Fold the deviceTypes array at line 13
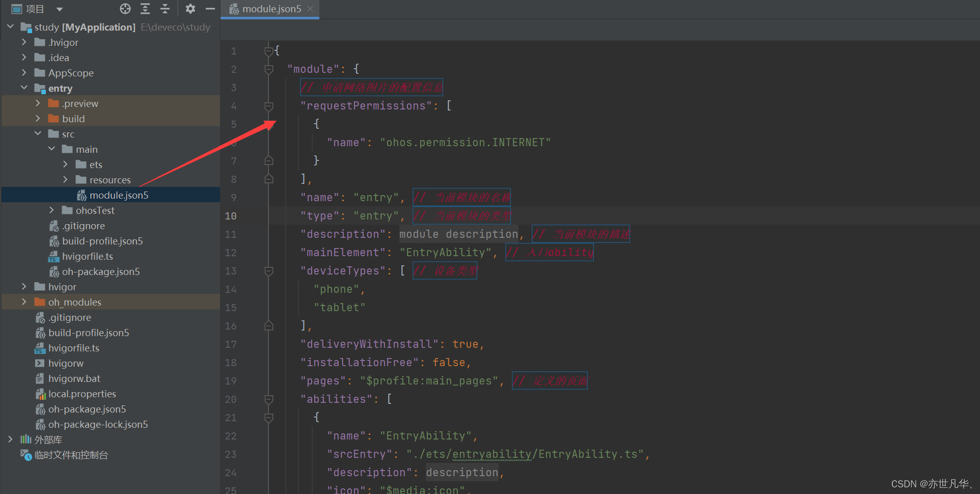Screen dimensions: 980x494 coord(269,271)
